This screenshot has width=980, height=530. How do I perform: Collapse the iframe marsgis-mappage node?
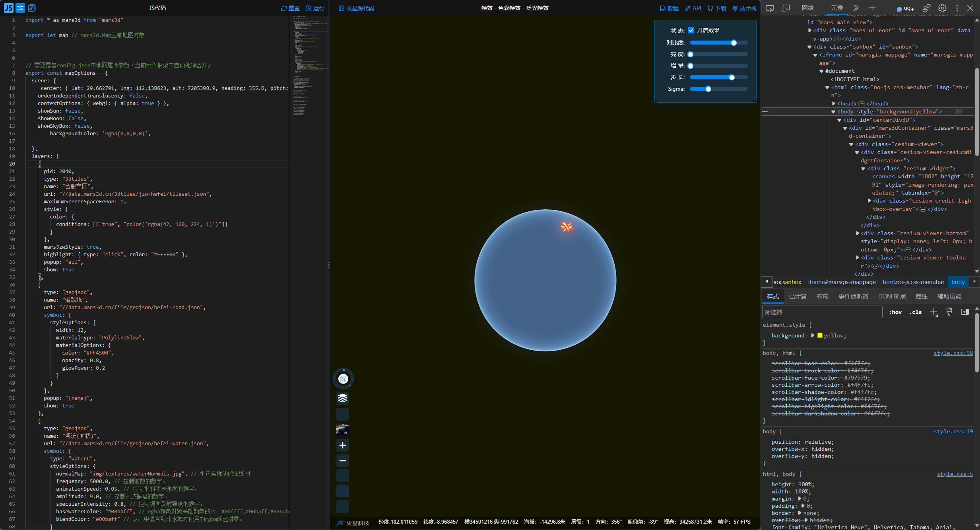pos(815,55)
